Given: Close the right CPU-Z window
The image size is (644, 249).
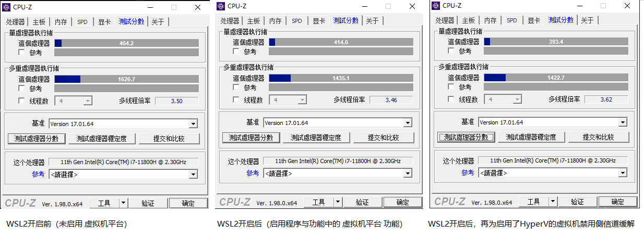Looking at the screenshot, I should click(x=628, y=6).
